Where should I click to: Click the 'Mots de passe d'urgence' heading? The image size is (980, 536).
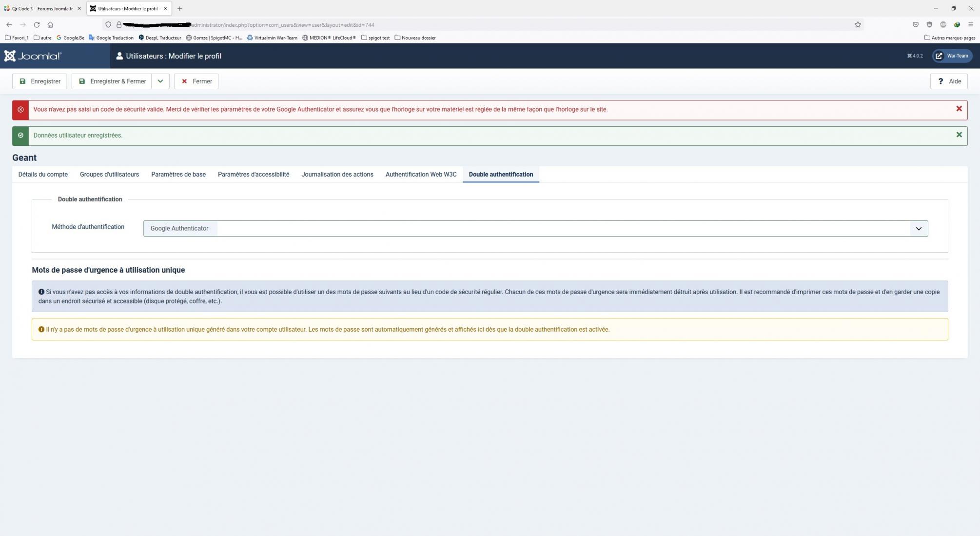coord(108,270)
